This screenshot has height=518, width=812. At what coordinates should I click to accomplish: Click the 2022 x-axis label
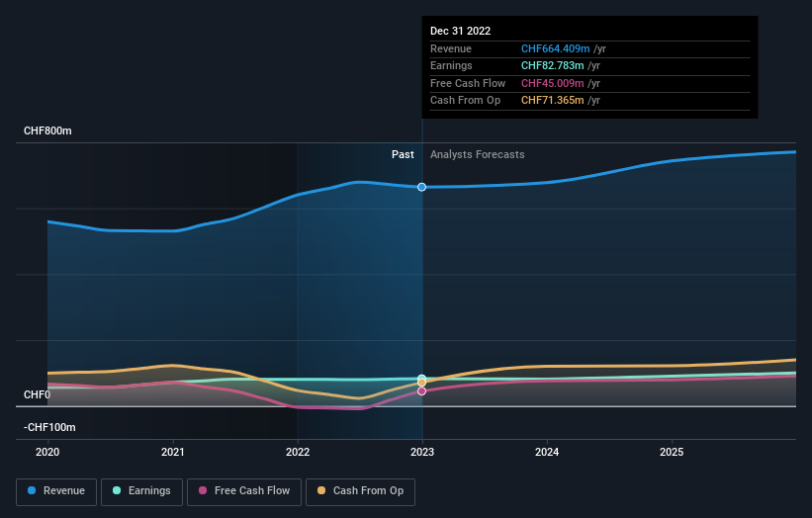pyautogui.click(x=298, y=452)
